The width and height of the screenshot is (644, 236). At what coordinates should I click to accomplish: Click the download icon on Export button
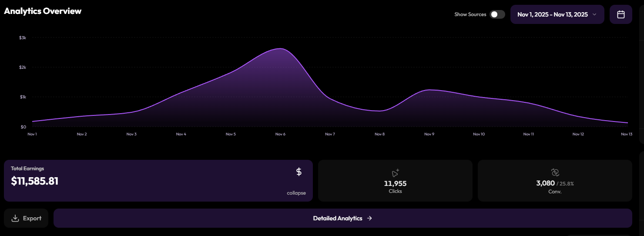point(15,218)
